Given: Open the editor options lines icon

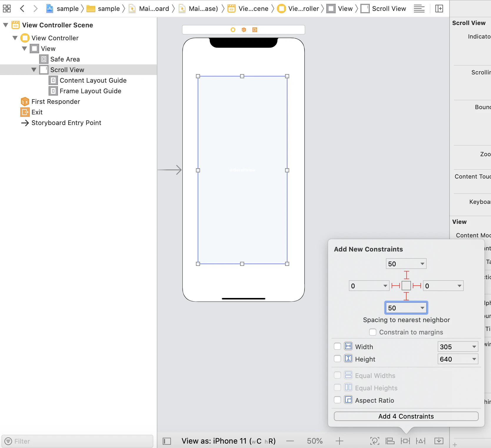Looking at the screenshot, I should click(x=419, y=9).
